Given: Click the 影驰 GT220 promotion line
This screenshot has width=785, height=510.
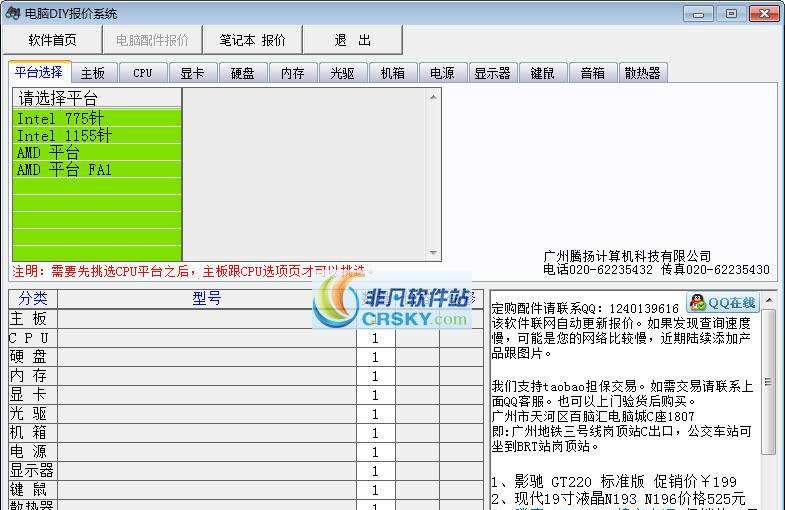Looking at the screenshot, I should [x=614, y=481].
